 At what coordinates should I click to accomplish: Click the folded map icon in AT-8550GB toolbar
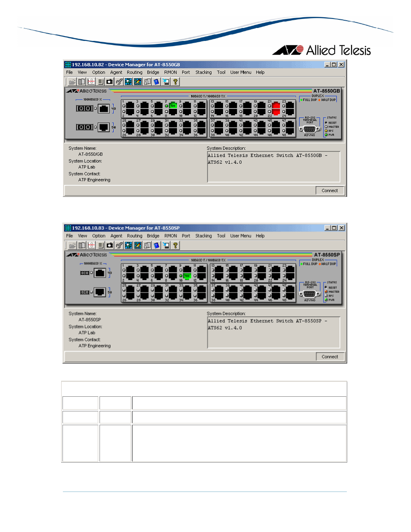point(147,81)
